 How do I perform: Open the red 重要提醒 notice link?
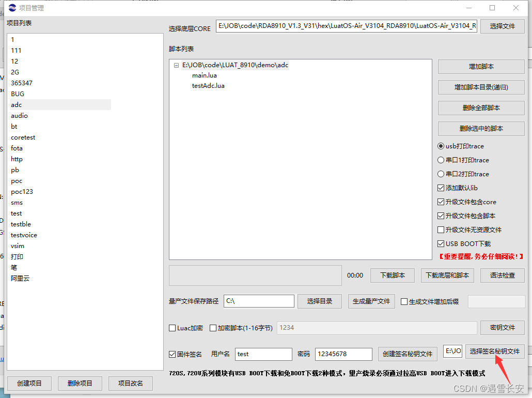tap(481, 256)
